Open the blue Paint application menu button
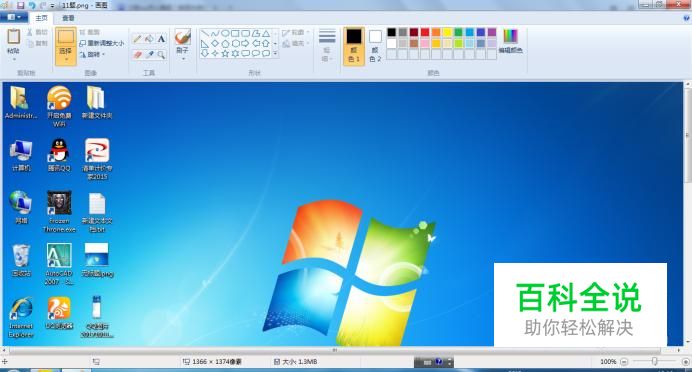 point(14,18)
